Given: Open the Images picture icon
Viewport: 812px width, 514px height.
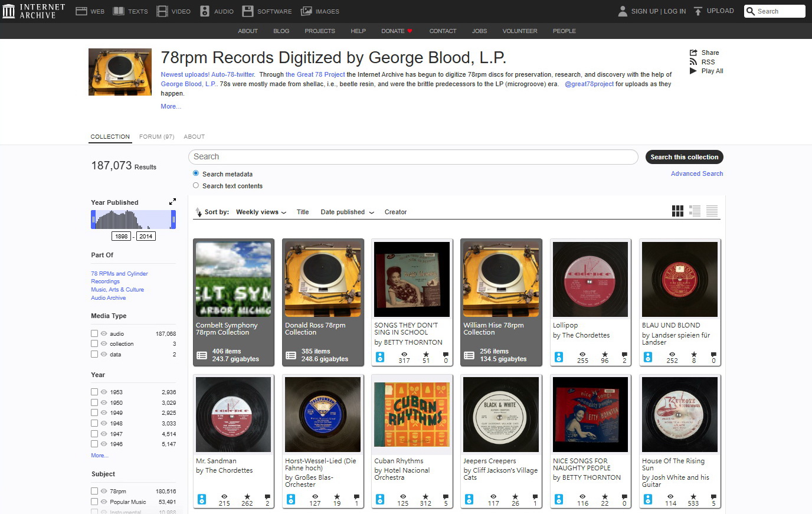Looking at the screenshot, I should (x=306, y=11).
